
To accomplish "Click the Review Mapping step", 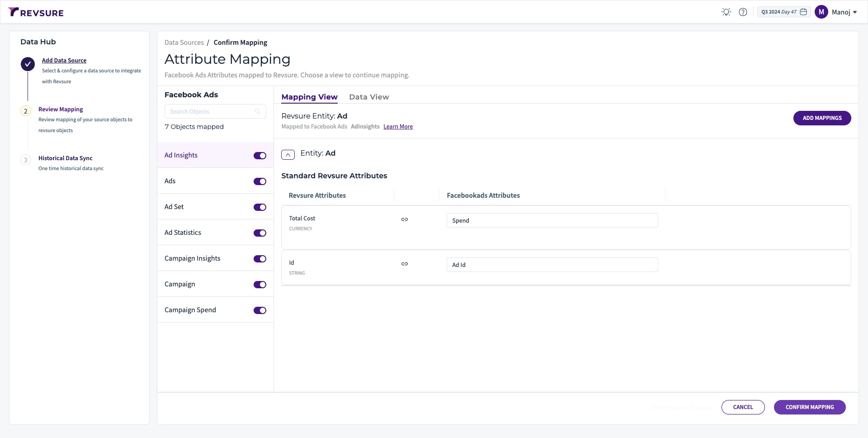I will (x=61, y=109).
